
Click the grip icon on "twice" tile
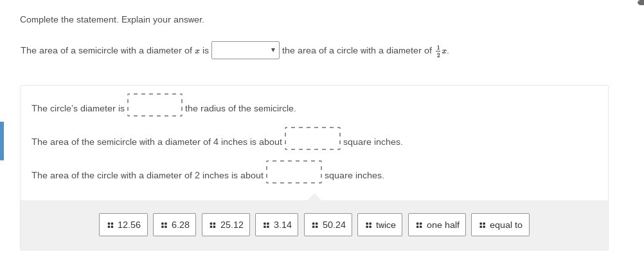click(x=368, y=225)
